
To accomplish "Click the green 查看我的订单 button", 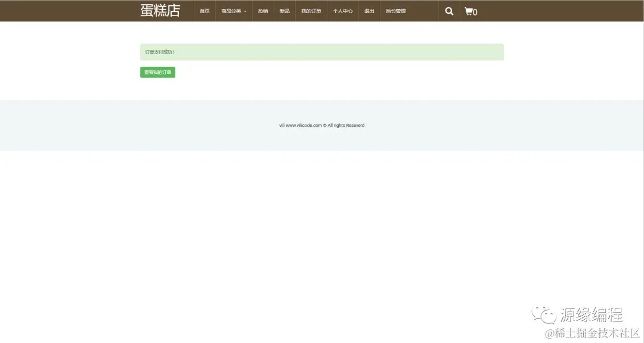I will pos(157,72).
